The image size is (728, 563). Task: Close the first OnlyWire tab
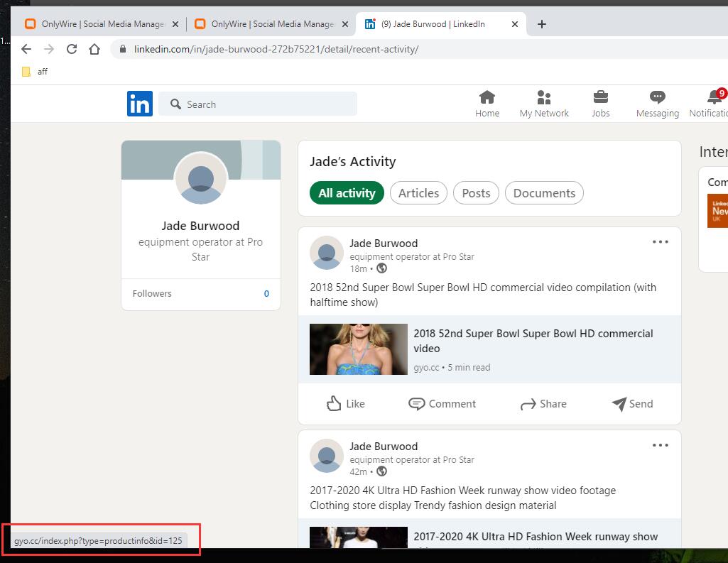tap(175, 24)
